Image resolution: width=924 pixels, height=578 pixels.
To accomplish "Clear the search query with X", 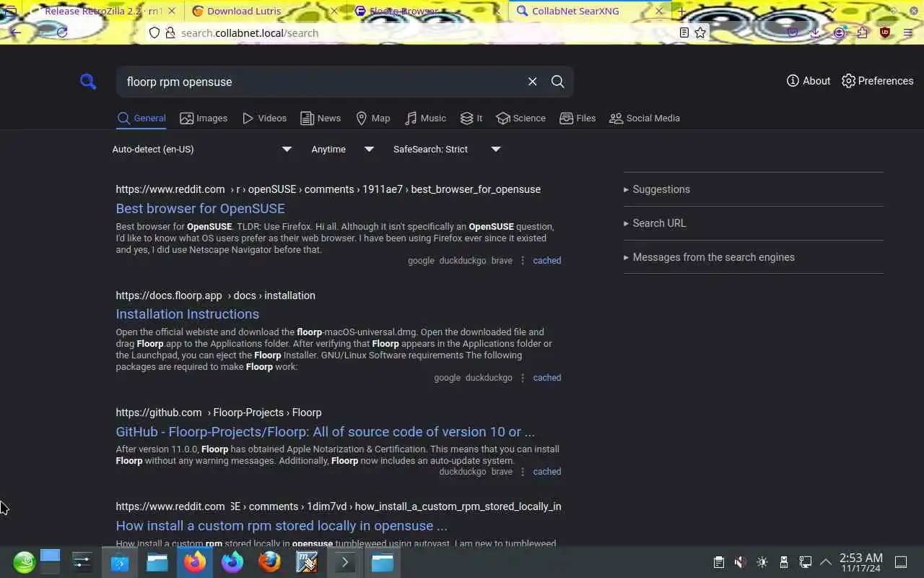I will (532, 82).
